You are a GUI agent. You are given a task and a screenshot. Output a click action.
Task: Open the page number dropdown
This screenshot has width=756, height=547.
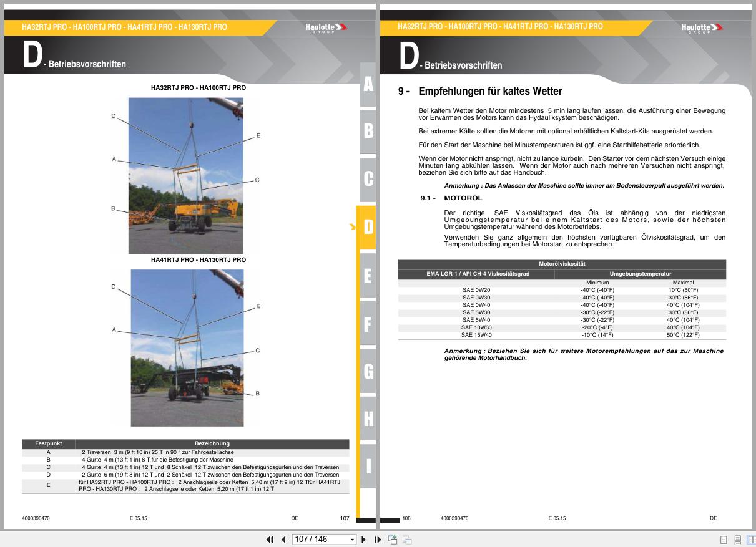point(352,540)
